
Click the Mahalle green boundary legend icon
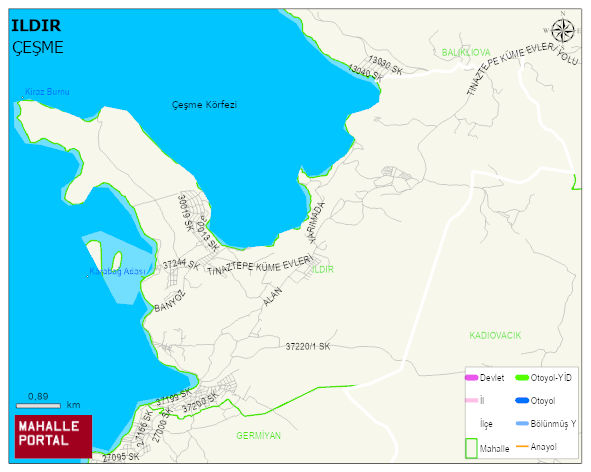471,448
